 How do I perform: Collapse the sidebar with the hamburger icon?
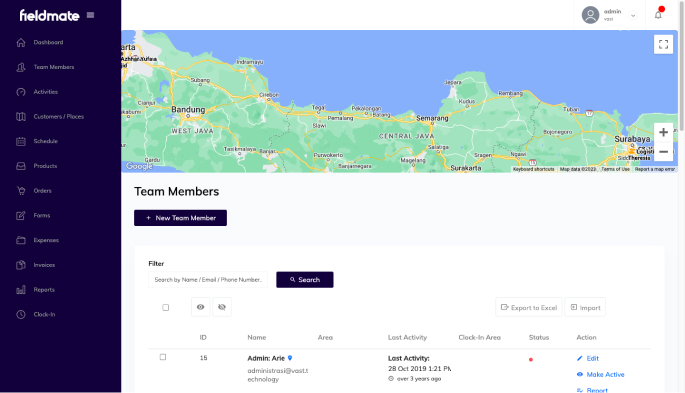pyautogui.click(x=90, y=15)
